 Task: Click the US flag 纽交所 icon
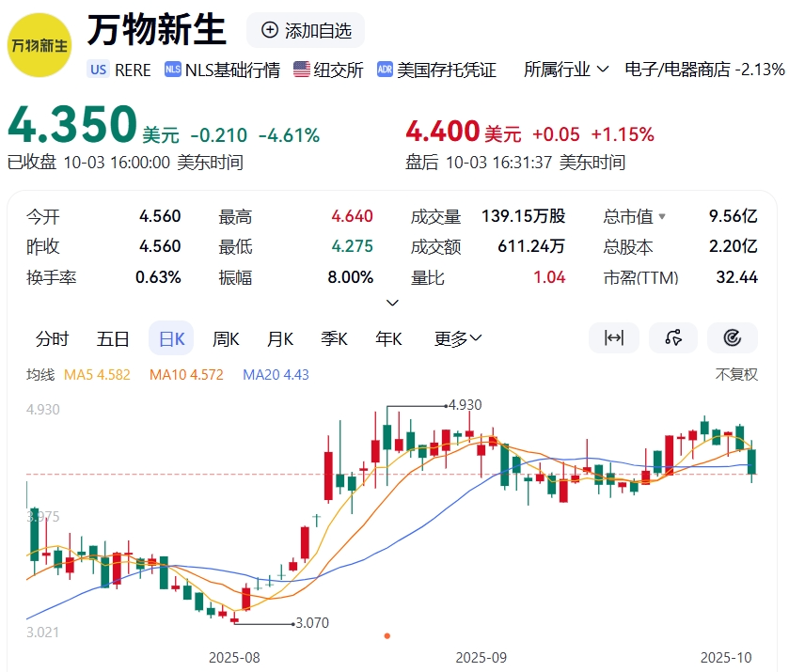point(302,70)
